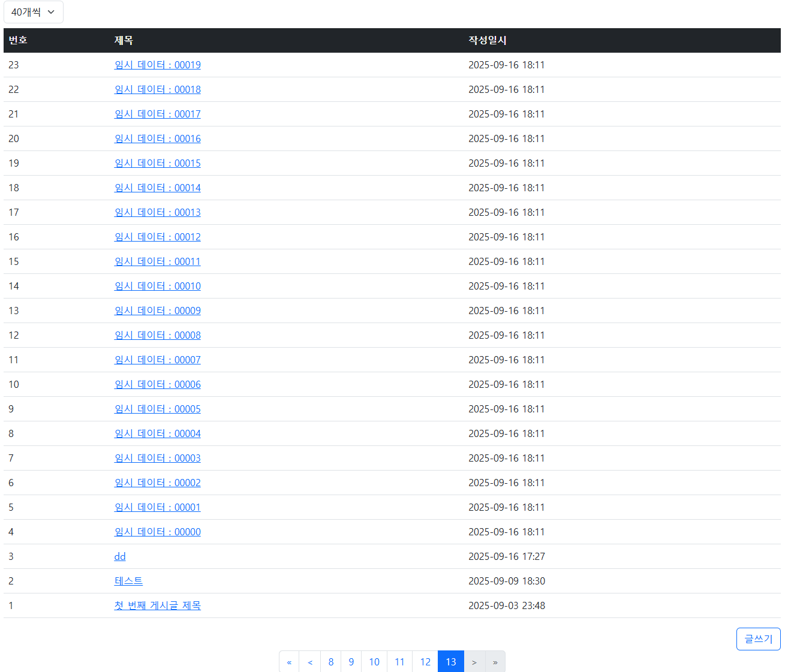788x672 pixels.
Task: Open post 첫 번째 게시글 제목
Action: click(158, 605)
